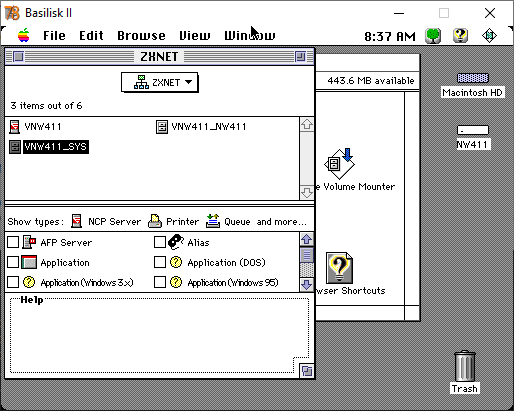Viewport: 514px width, 411px height.
Task: Select the VNW411 item label
Action: click(x=43, y=127)
